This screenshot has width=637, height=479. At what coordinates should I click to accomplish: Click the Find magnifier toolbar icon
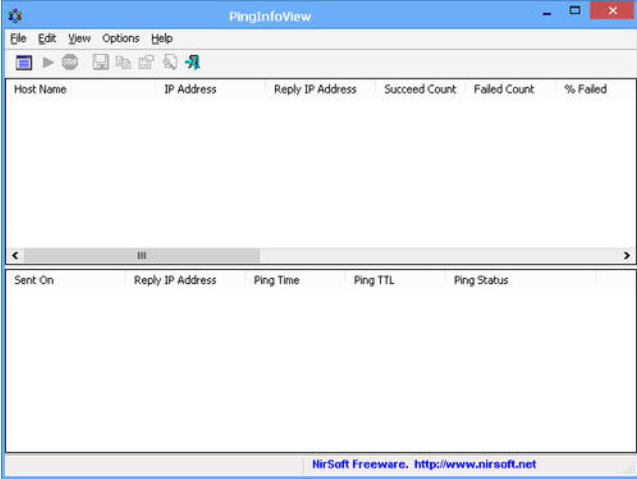coord(170,62)
